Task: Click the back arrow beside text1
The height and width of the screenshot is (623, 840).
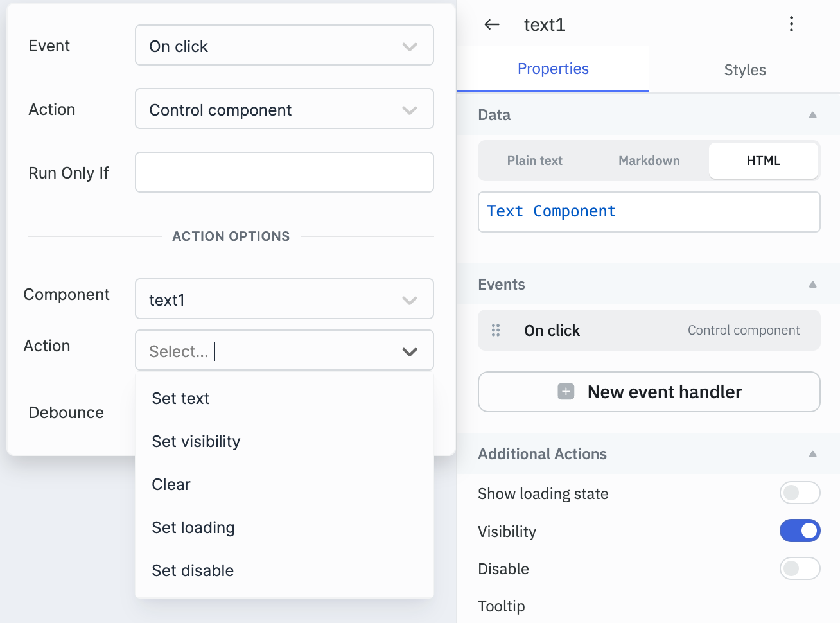Action: pyautogui.click(x=492, y=24)
